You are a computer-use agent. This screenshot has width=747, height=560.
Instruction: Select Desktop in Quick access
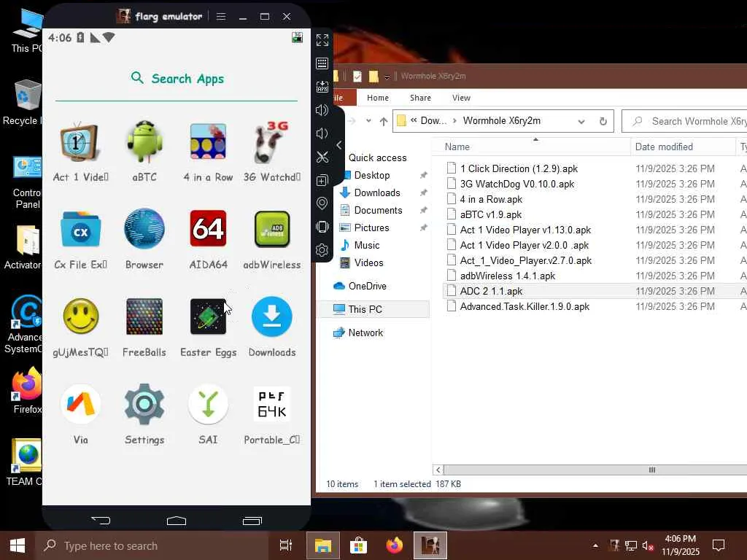372,175
